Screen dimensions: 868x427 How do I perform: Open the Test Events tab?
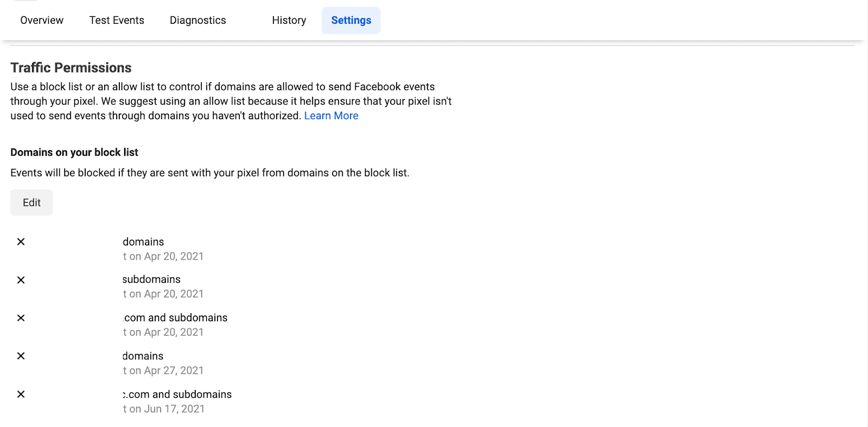pyautogui.click(x=117, y=20)
